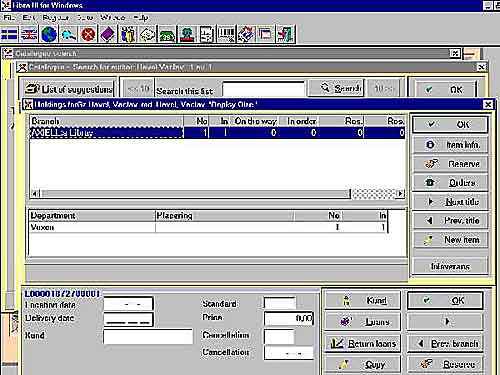Click the red-blue cards toolbar icon

click(245, 34)
